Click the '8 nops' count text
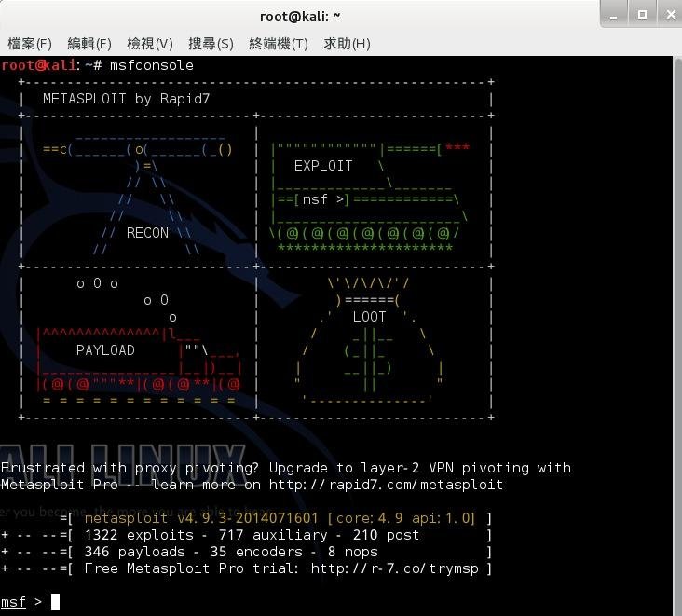This screenshot has height=616, width=682. tap(353, 552)
